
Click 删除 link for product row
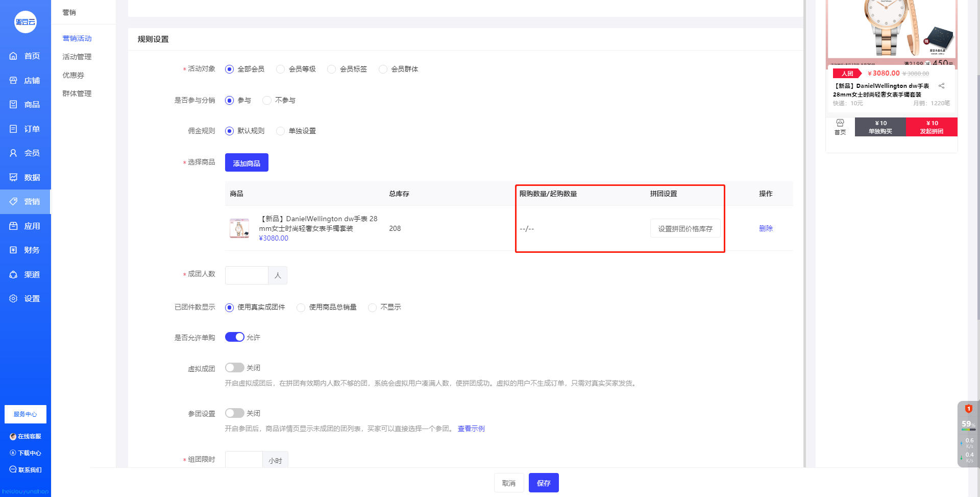(x=766, y=228)
